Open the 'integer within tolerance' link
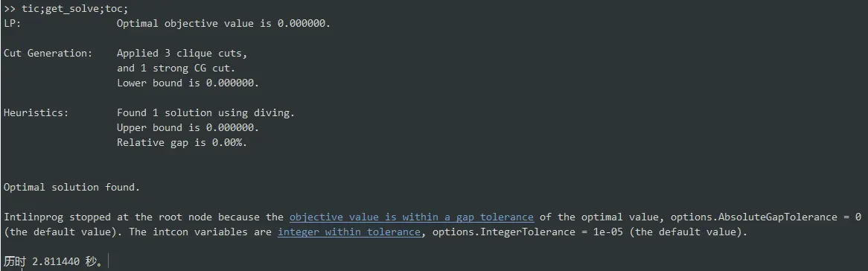Screen dimensions: 868x271 pyautogui.click(x=348, y=232)
